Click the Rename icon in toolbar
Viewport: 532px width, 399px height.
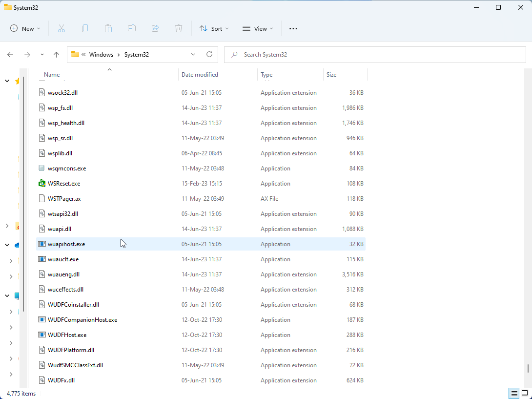[132, 28]
